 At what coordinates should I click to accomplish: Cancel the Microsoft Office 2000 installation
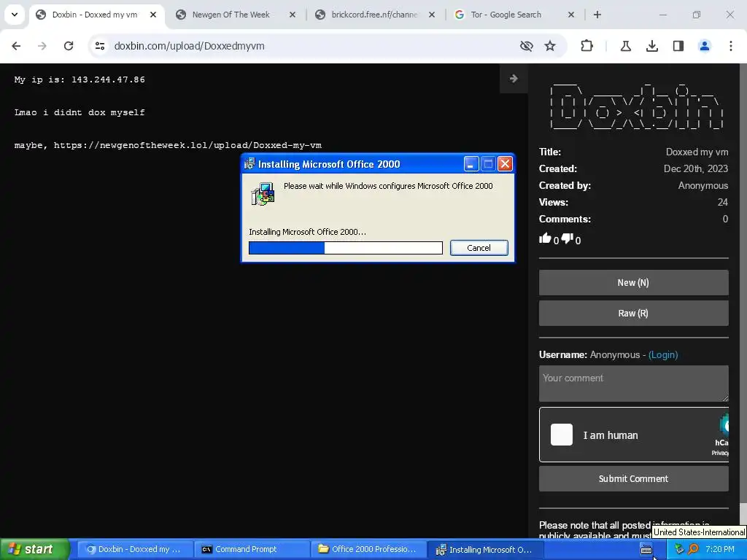pos(479,248)
